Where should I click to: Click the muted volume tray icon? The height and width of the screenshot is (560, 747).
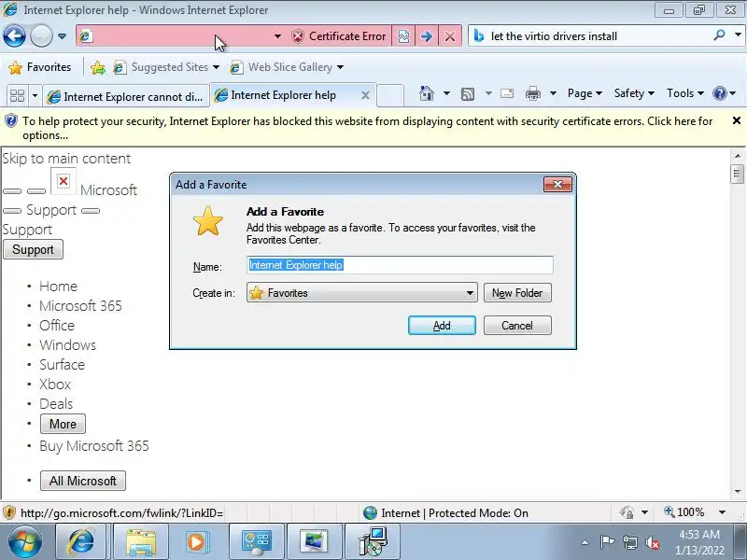click(x=653, y=542)
